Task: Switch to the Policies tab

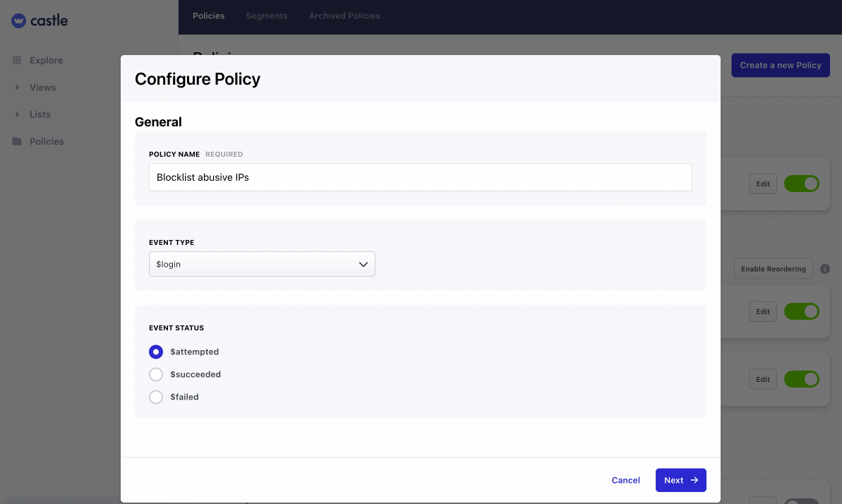Action: pos(209,16)
